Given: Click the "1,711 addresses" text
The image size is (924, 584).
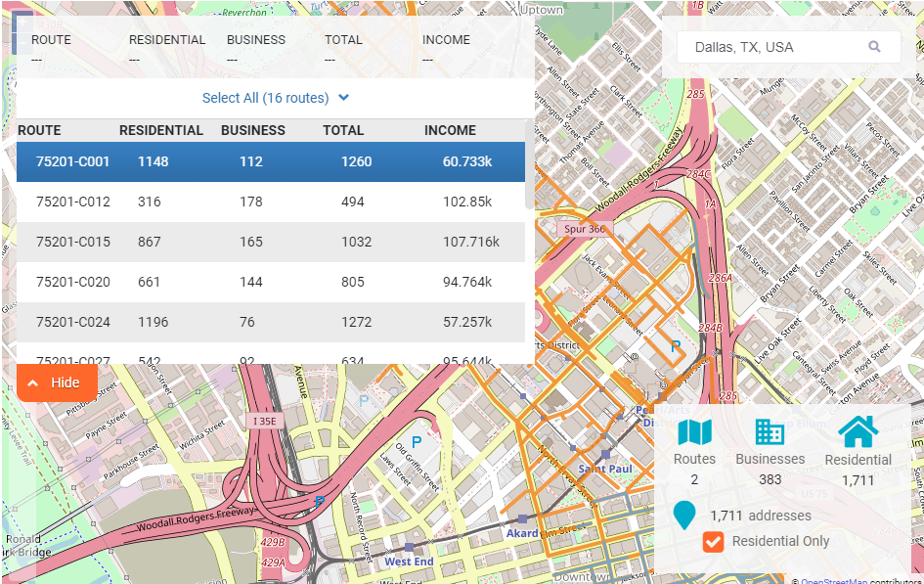Looking at the screenshot, I should (x=760, y=516).
